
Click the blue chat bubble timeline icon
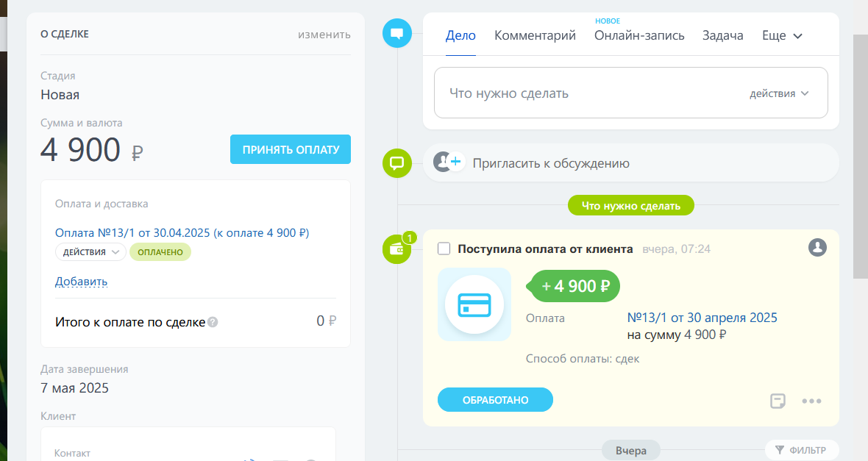[397, 33]
